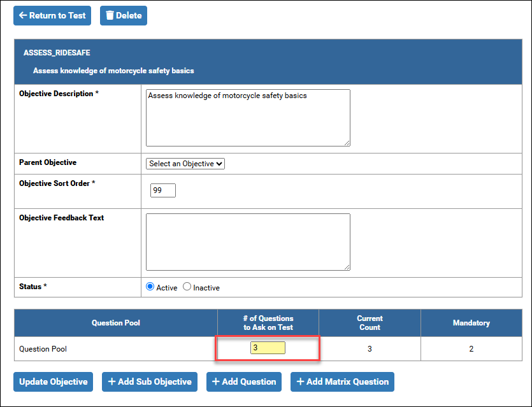The height and width of the screenshot is (407, 532).
Task: Click the Objective Feedback Text resize handle
Action: pyautogui.click(x=347, y=267)
